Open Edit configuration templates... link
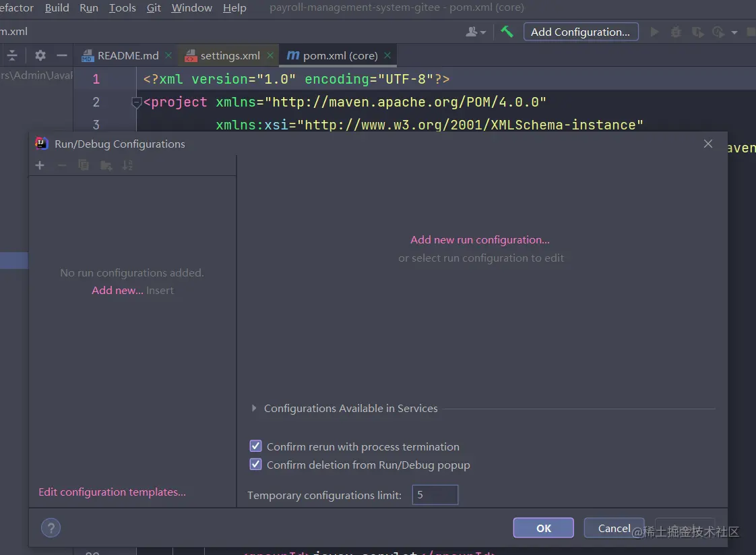The width and height of the screenshot is (756, 555). coord(112,492)
